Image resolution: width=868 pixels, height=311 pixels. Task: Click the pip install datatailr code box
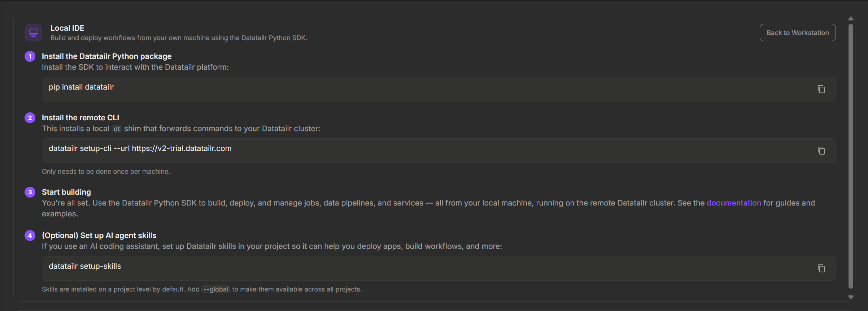439,89
